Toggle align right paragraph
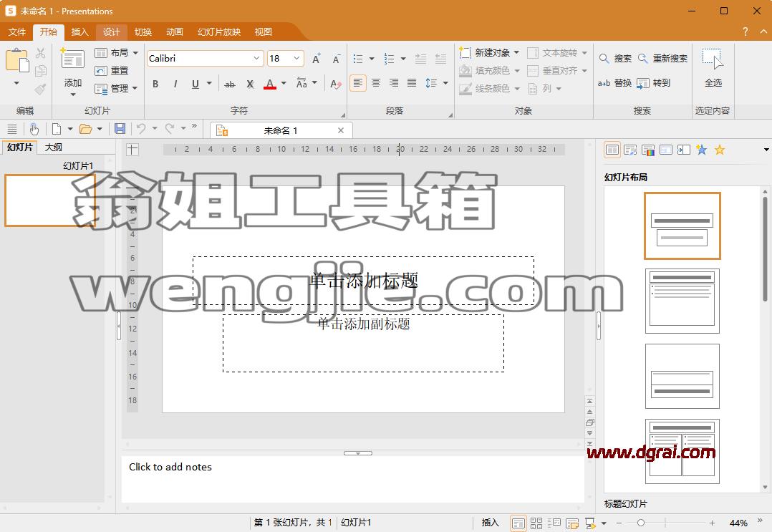772x532 pixels. point(394,82)
